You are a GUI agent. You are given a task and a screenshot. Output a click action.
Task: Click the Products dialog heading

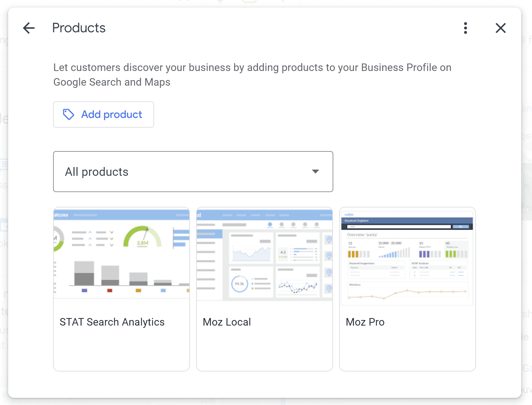click(x=79, y=28)
